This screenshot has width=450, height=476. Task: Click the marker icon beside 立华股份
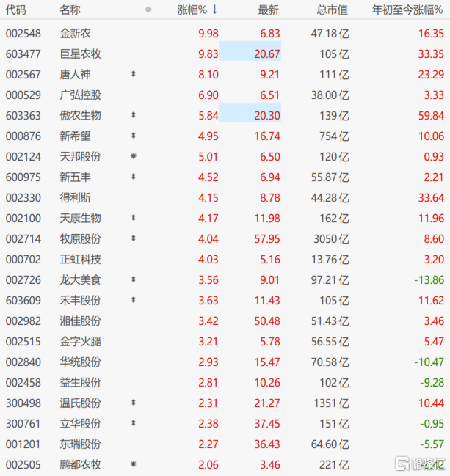click(x=133, y=423)
